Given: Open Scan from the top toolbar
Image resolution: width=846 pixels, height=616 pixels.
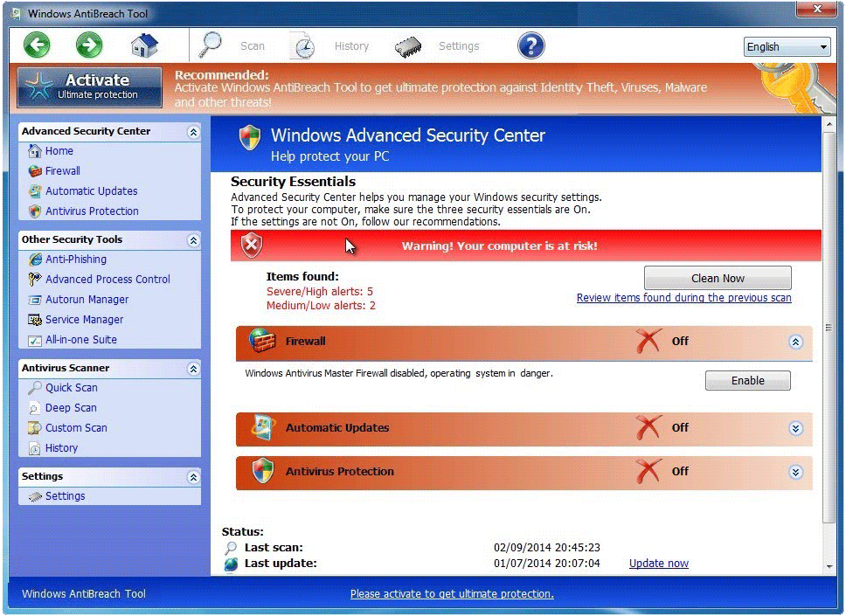Looking at the screenshot, I should click(253, 45).
